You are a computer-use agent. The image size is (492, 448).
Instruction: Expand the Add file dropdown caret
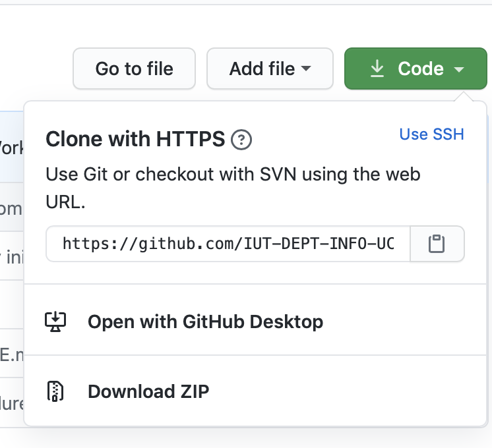pyautogui.click(x=306, y=69)
